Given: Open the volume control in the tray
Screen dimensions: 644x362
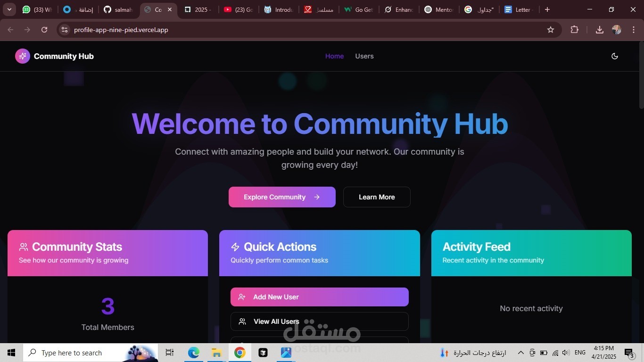Looking at the screenshot, I should (x=565, y=353).
